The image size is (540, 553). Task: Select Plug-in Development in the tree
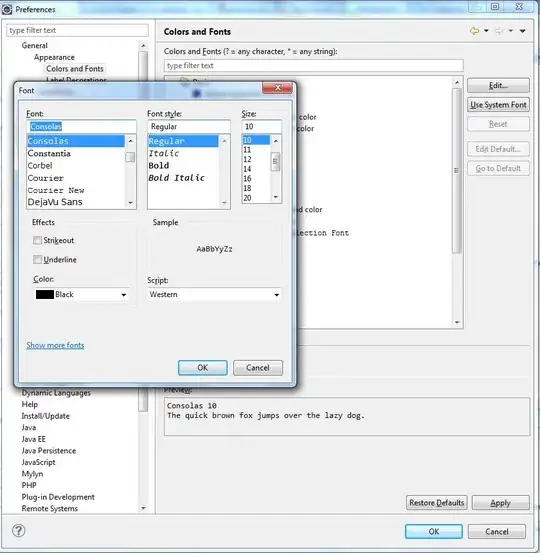tap(58, 497)
